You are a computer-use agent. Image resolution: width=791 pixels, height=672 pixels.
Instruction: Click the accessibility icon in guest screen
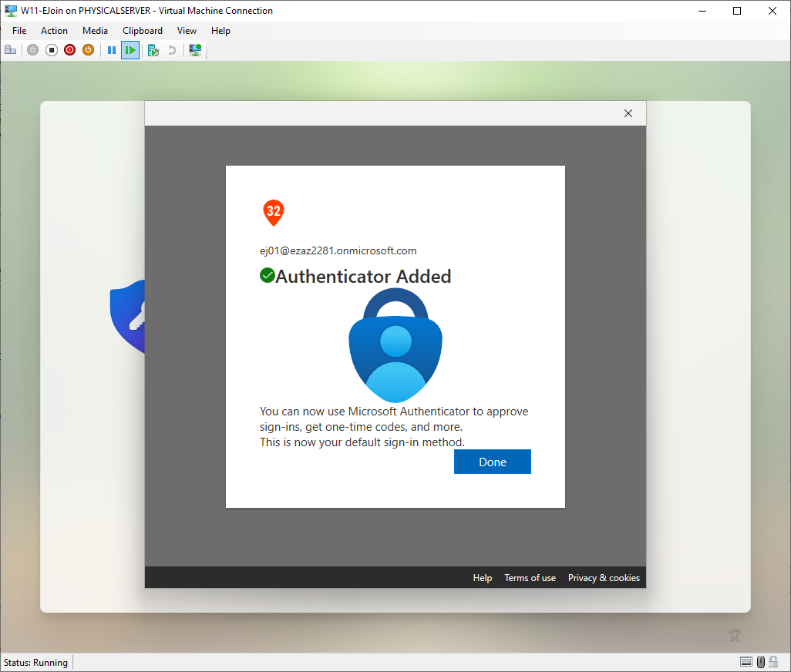(x=735, y=635)
